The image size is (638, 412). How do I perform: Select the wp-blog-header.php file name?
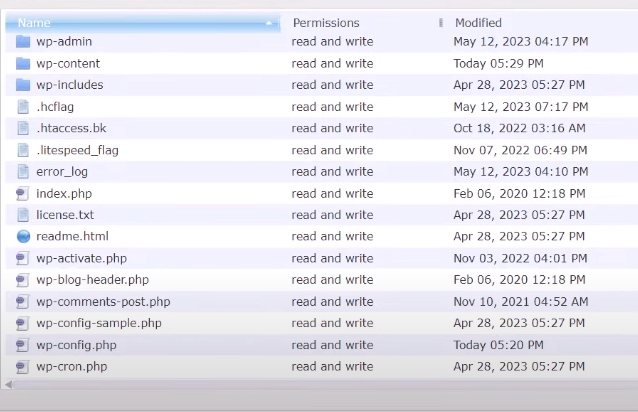pyautogui.click(x=92, y=280)
